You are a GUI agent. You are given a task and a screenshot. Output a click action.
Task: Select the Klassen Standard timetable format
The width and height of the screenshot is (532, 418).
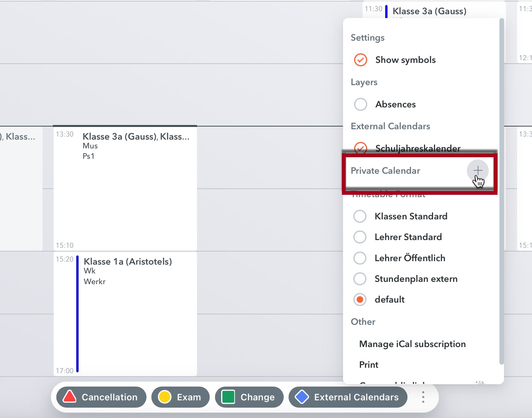(x=360, y=216)
